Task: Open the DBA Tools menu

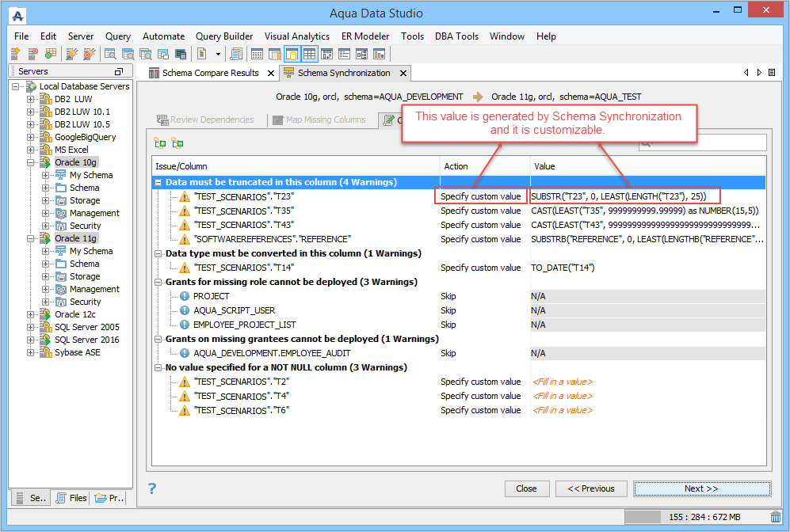Action: pos(456,36)
